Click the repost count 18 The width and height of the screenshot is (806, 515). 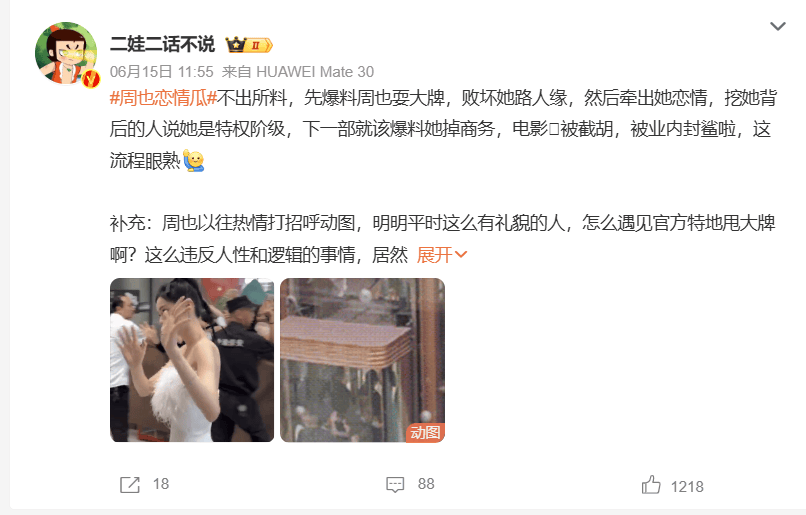pyautogui.click(x=161, y=484)
